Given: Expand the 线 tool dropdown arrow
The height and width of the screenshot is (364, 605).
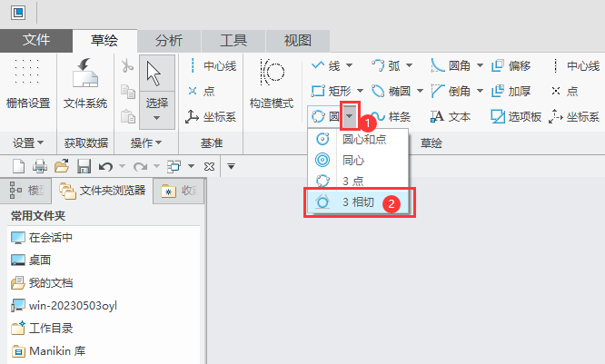Looking at the screenshot, I should (349, 65).
